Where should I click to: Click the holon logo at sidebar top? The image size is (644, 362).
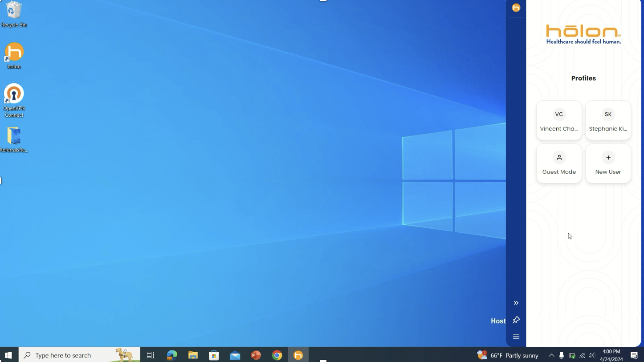[x=516, y=8]
